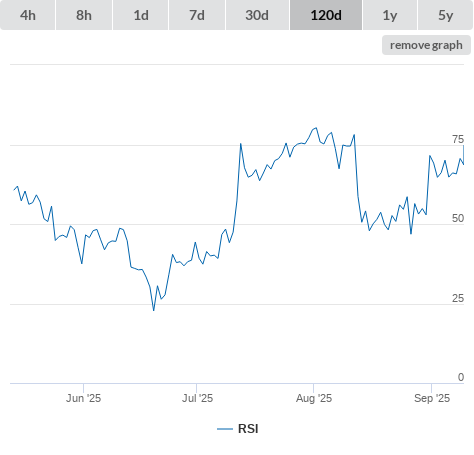The height and width of the screenshot is (455, 474).
Task: Click the 75 level y-axis label
Action: pos(458,139)
